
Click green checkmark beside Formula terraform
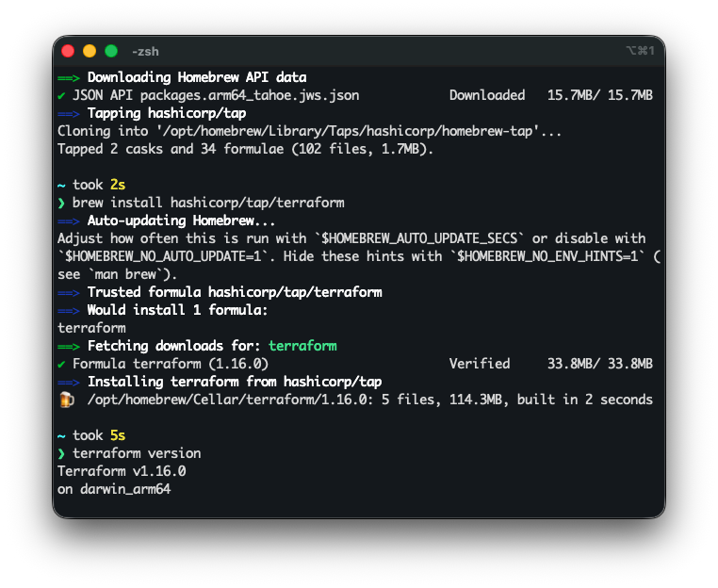point(61,365)
